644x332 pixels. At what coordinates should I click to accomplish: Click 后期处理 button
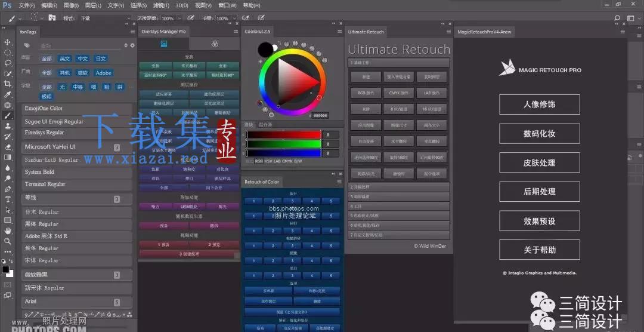[539, 192]
